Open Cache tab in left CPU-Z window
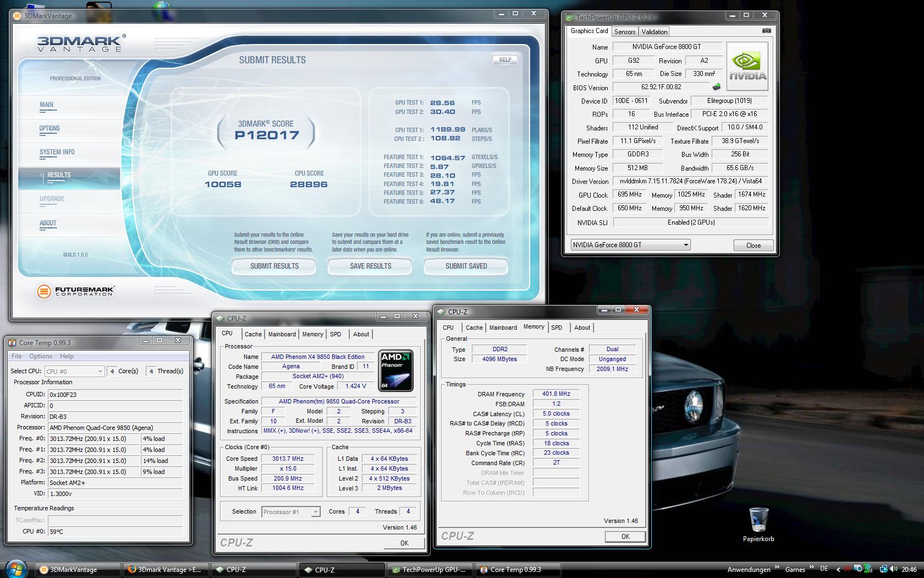924x578 pixels. [x=253, y=334]
